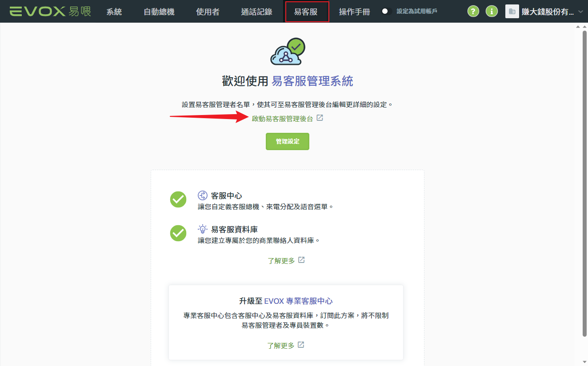Click 了解更多 in the upgrade card
Viewport: 588px width, 366px height.
pyautogui.click(x=281, y=346)
